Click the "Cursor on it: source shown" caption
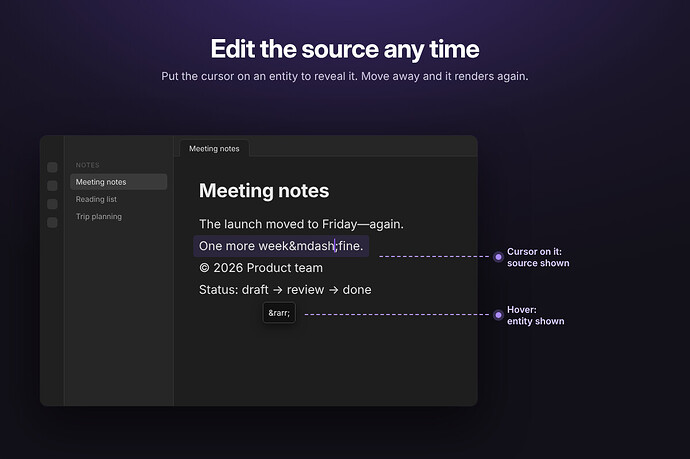Viewport: 690px width, 459px height. (x=538, y=257)
